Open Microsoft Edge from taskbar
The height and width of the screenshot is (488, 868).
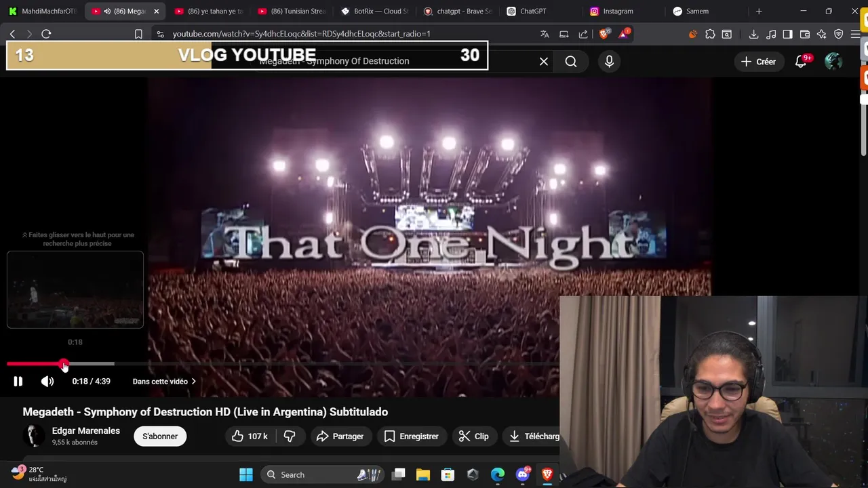pyautogui.click(x=498, y=474)
